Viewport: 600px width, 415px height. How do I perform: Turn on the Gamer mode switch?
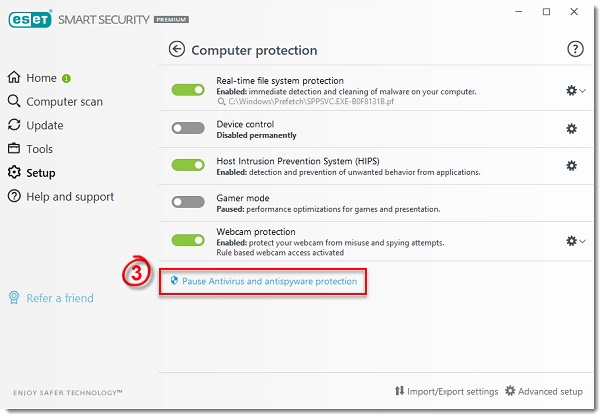(x=188, y=202)
